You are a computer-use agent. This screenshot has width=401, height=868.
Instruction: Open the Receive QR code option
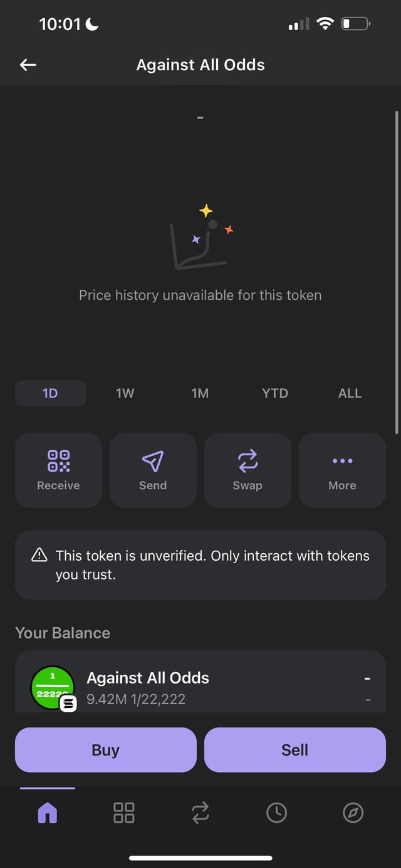[x=58, y=470]
